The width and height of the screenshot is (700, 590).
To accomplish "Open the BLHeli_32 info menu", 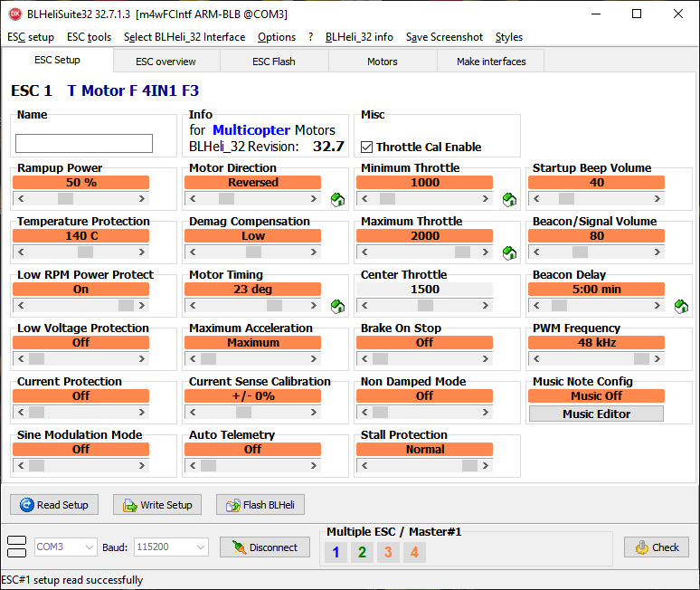I will 359,37.
